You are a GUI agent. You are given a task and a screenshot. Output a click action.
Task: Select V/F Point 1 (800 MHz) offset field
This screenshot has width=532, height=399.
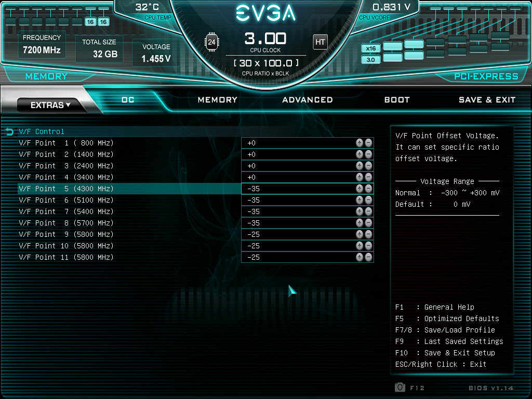click(308, 143)
